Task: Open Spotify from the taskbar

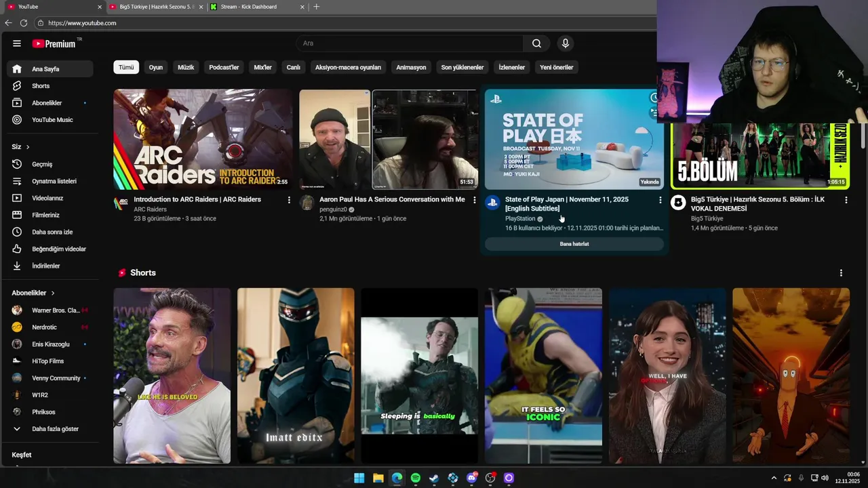Action: [x=416, y=478]
